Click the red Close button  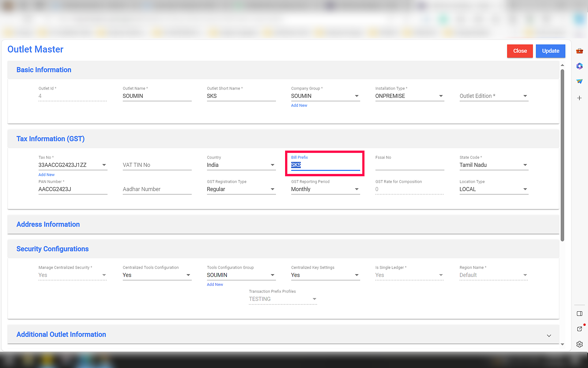(520, 51)
